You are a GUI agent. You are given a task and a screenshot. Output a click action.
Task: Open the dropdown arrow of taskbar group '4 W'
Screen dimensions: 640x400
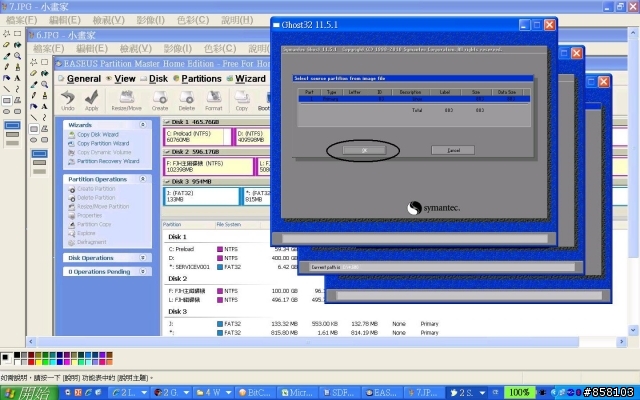point(228,393)
